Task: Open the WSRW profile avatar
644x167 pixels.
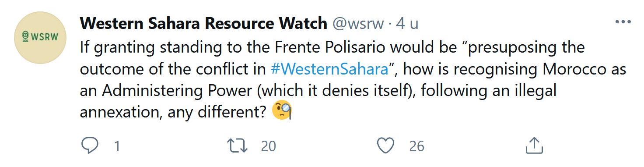Action: [x=40, y=39]
